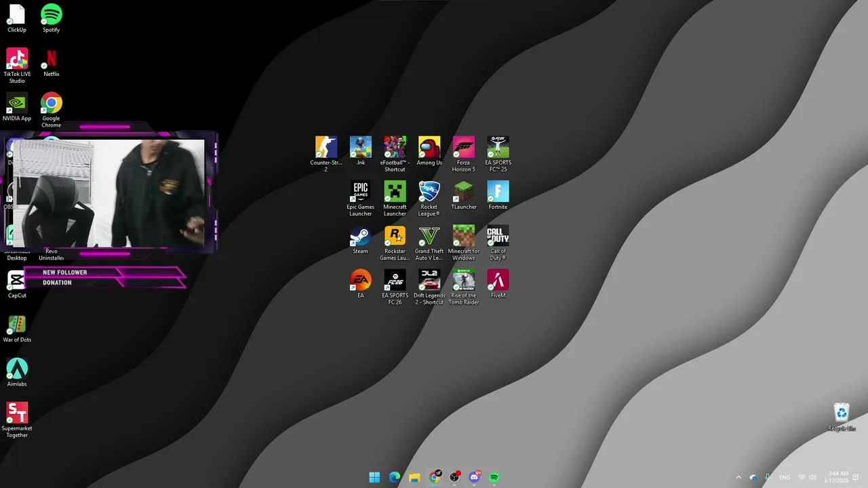
Task: Launch the EA SPORTS FC 25 icon
Action: 498,154
